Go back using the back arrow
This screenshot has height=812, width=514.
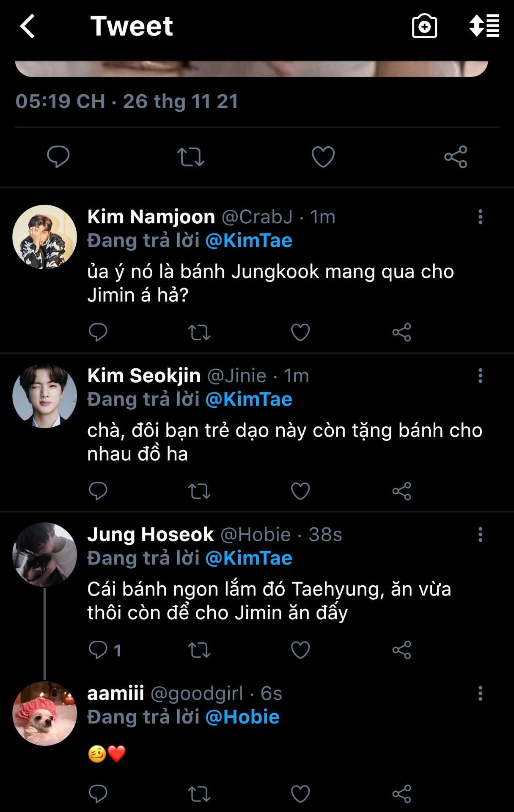[28, 26]
